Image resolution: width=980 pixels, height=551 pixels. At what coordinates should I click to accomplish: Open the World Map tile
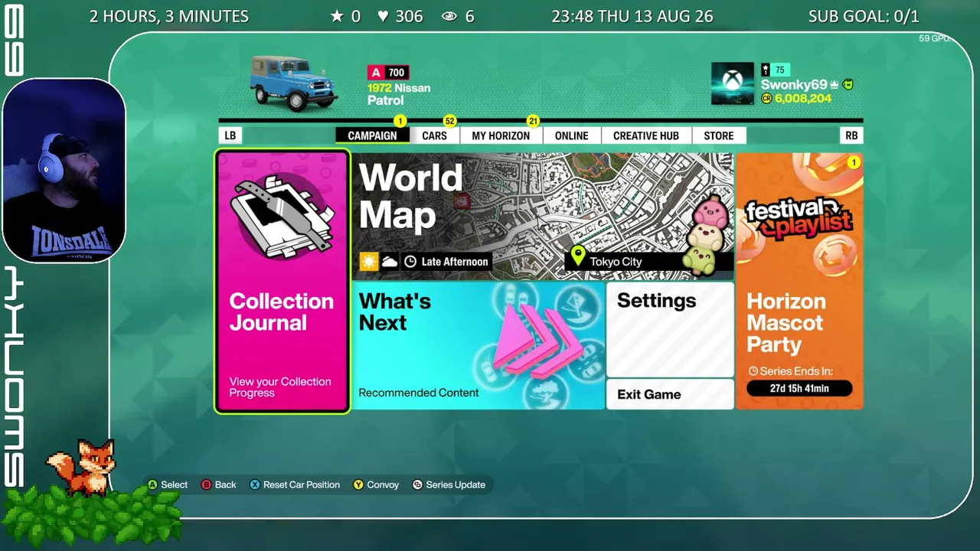point(543,216)
